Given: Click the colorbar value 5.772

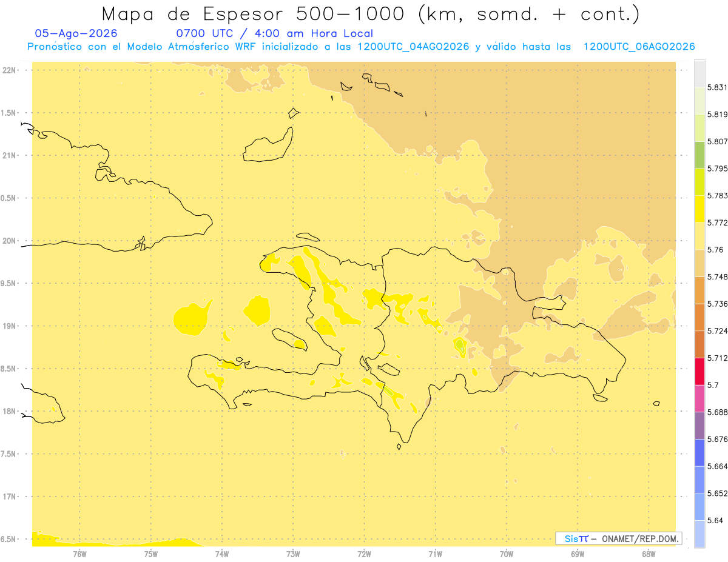Looking at the screenshot, I should point(717,222).
